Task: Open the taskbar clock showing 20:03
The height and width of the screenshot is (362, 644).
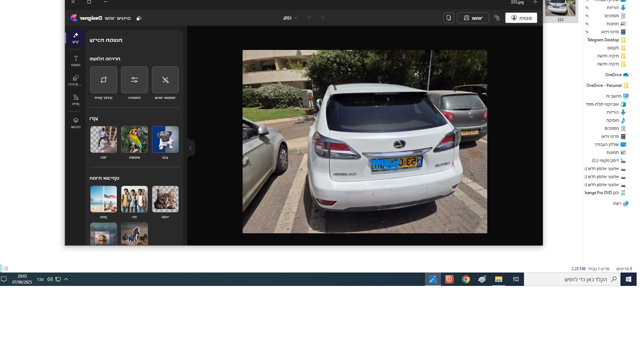Action: [22, 279]
